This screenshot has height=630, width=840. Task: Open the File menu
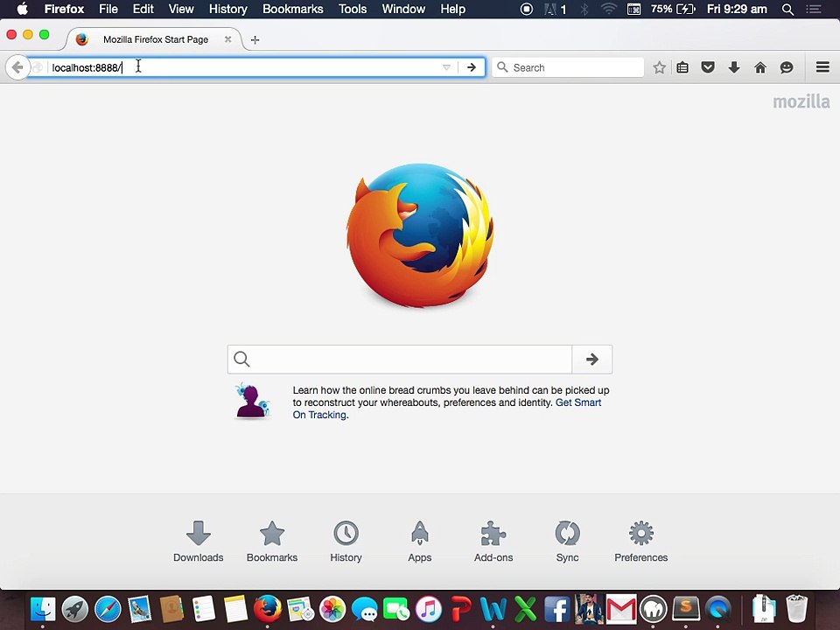pyautogui.click(x=108, y=9)
